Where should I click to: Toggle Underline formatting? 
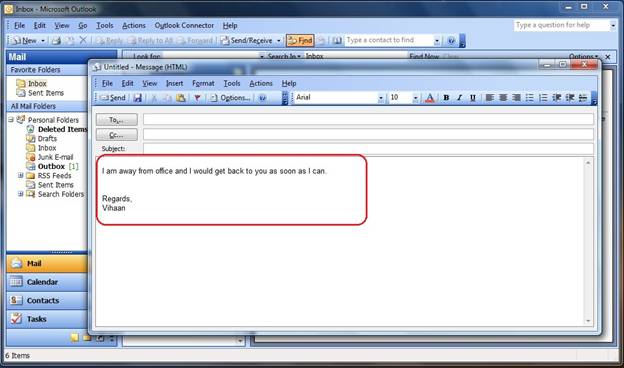pyautogui.click(x=472, y=97)
